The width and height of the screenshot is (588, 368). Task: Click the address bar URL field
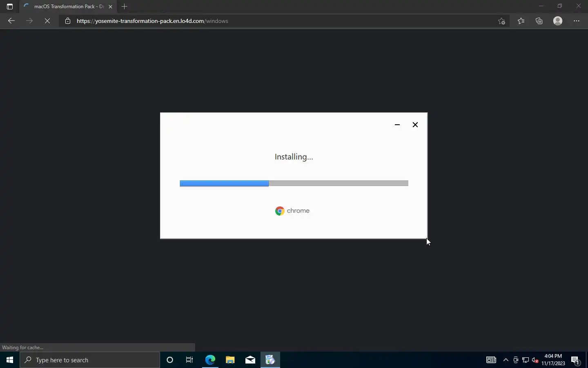pyautogui.click(x=284, y=21)
